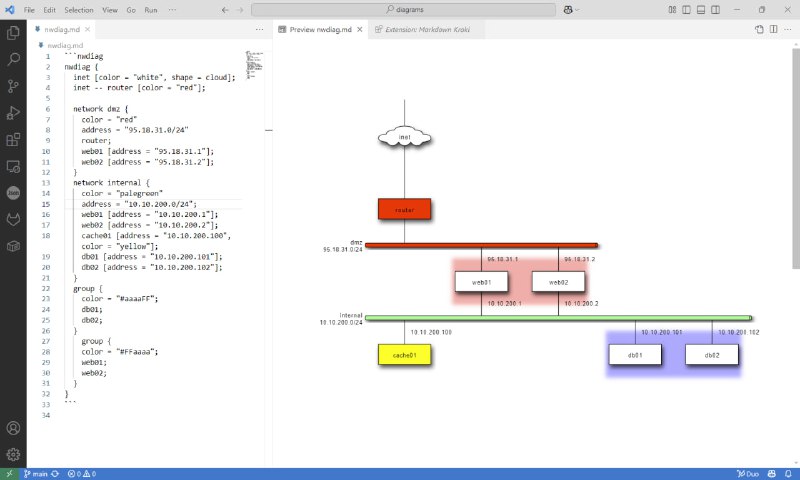
Task: Open the Source Control view
Action: (13, 86)
